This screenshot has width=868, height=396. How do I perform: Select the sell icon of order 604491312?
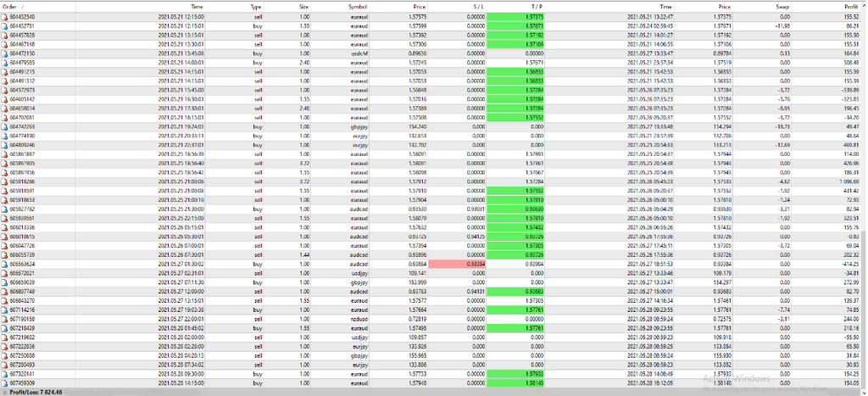(x=4, y=81)
